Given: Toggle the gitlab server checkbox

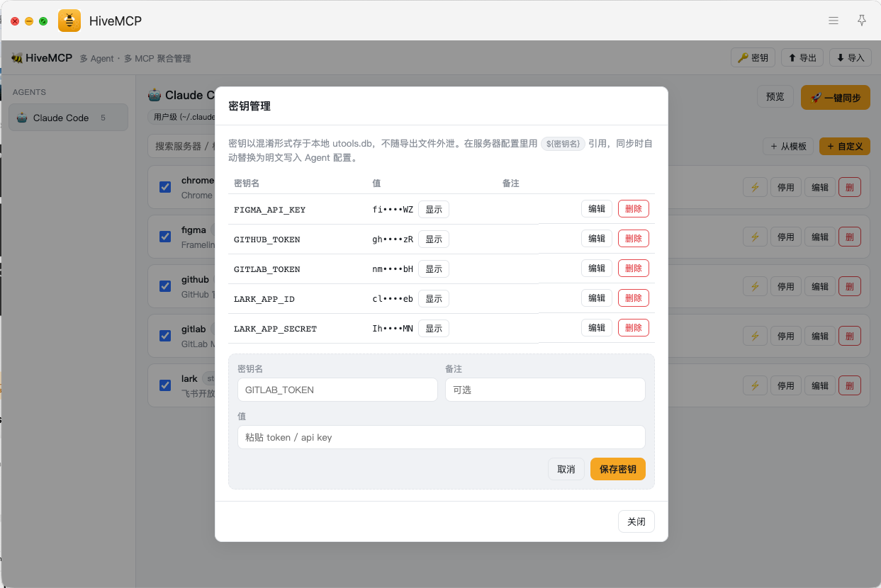Looking at the screenshot, I should tap(165, 336).
